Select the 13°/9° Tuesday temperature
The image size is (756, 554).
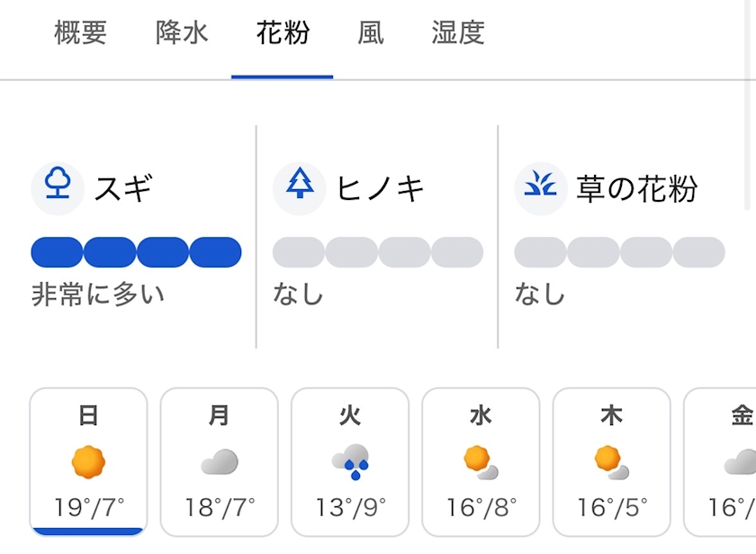click(349, 507)
